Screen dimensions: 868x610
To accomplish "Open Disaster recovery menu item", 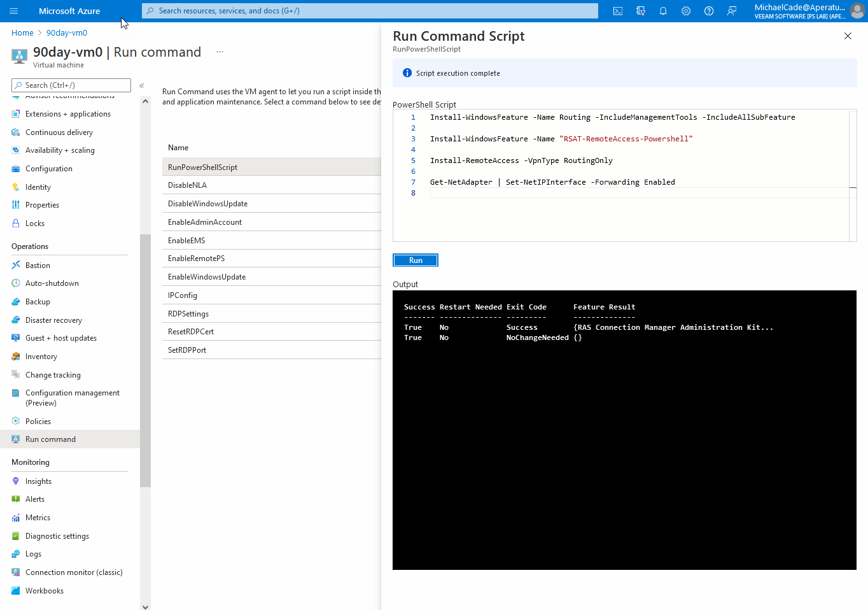I will [x=53, y=320].
